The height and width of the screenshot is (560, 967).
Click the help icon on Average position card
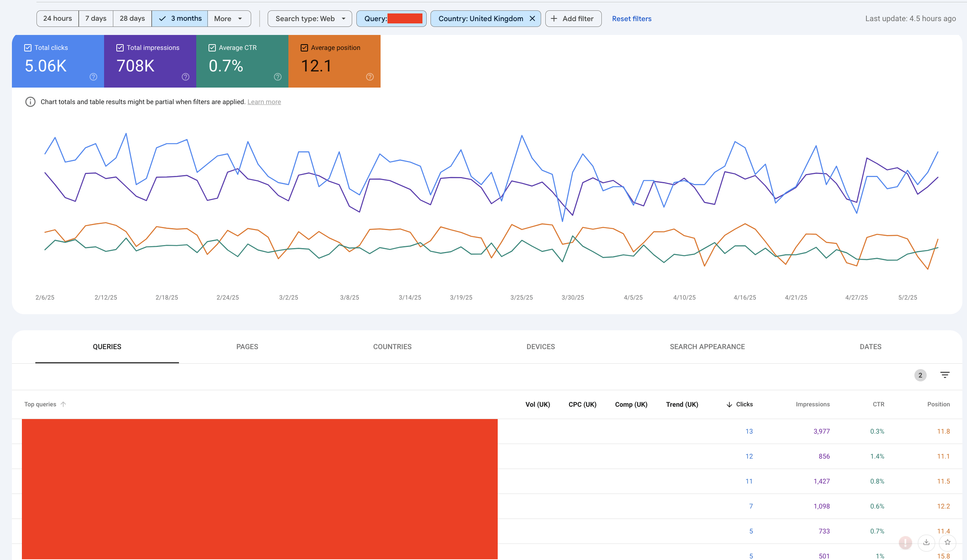370,77
